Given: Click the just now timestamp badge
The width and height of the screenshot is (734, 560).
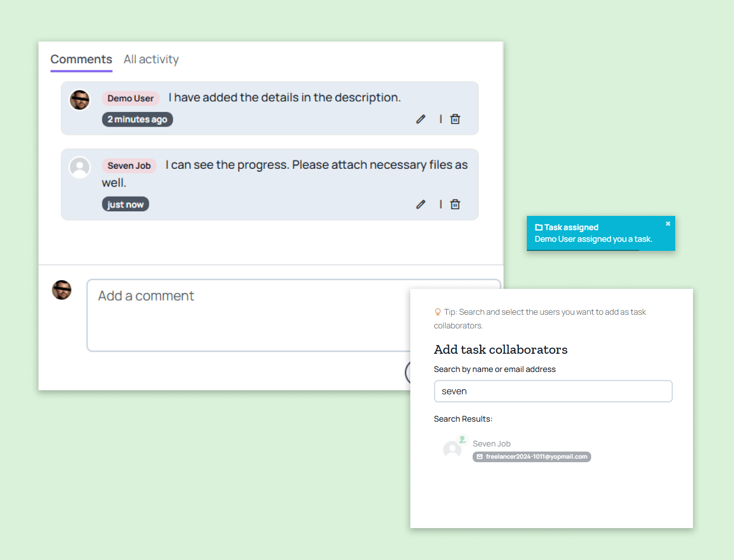Looking at the screenshot, I should (x=125, y=204).
